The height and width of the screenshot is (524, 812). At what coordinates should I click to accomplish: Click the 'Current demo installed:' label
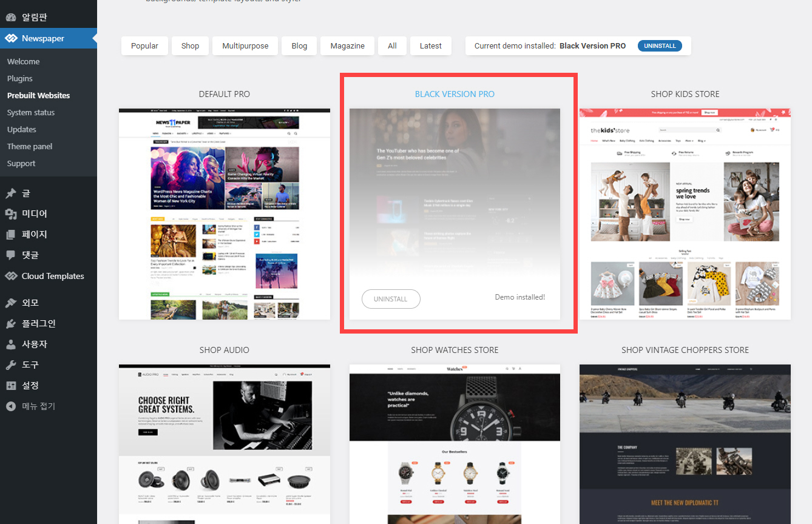coord(515,45)
